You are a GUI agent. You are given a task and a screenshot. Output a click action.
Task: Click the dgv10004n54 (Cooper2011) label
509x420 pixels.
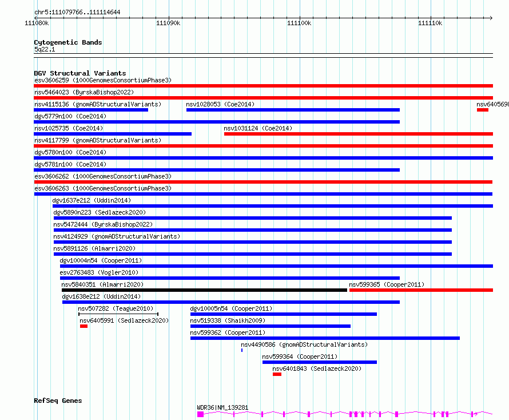101,260
